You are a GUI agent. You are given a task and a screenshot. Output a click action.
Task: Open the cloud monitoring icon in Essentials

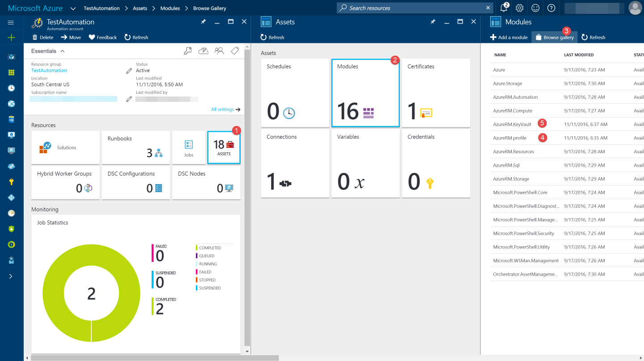[x=203, y=51]
